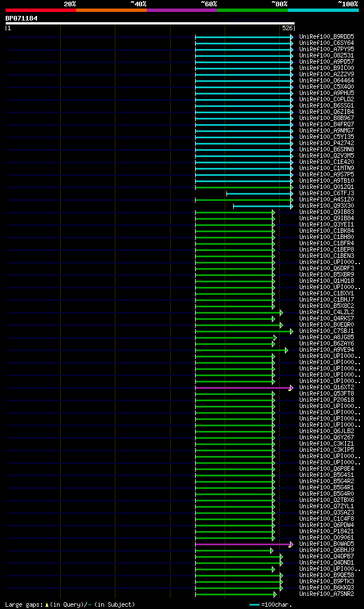Go to UniRef100_Q6JLB2 entry
The width and height of the screenshot is (364, 609).
(326, 431)
